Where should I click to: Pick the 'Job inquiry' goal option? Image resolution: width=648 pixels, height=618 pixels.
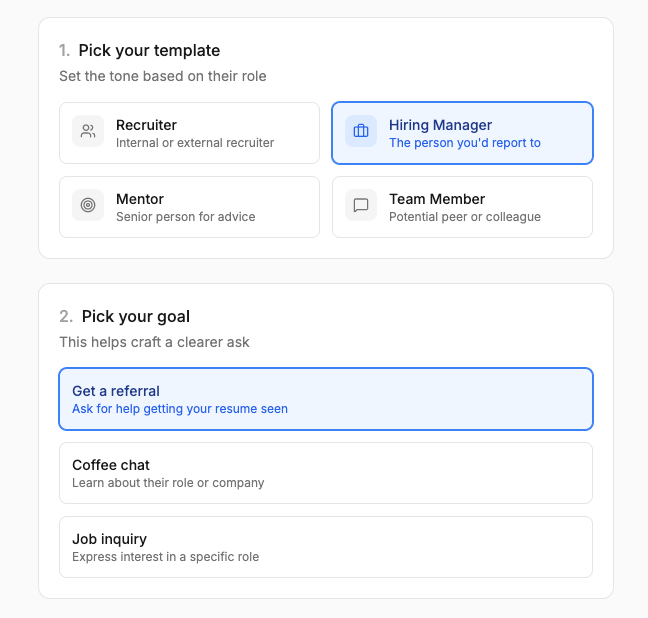(326, 547)
